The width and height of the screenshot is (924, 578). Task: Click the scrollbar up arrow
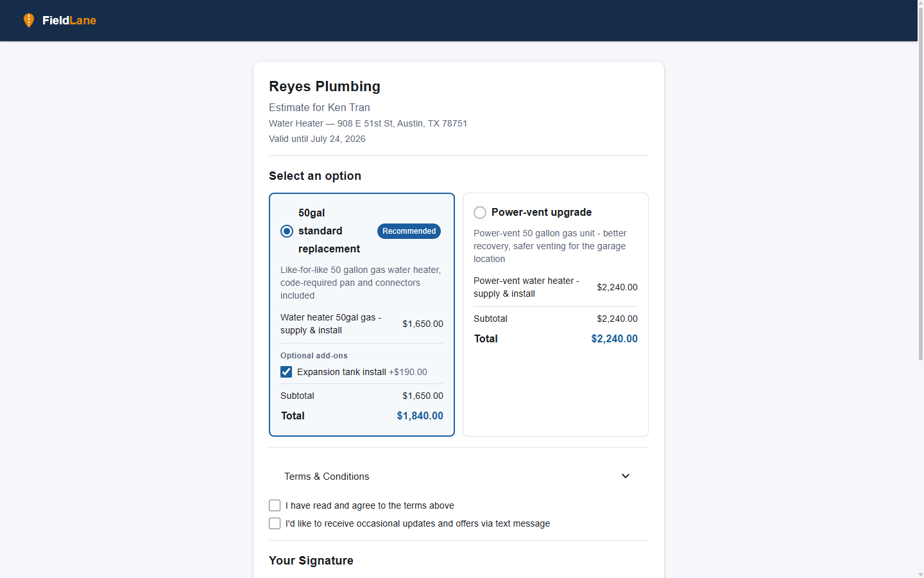coord(921,3)
